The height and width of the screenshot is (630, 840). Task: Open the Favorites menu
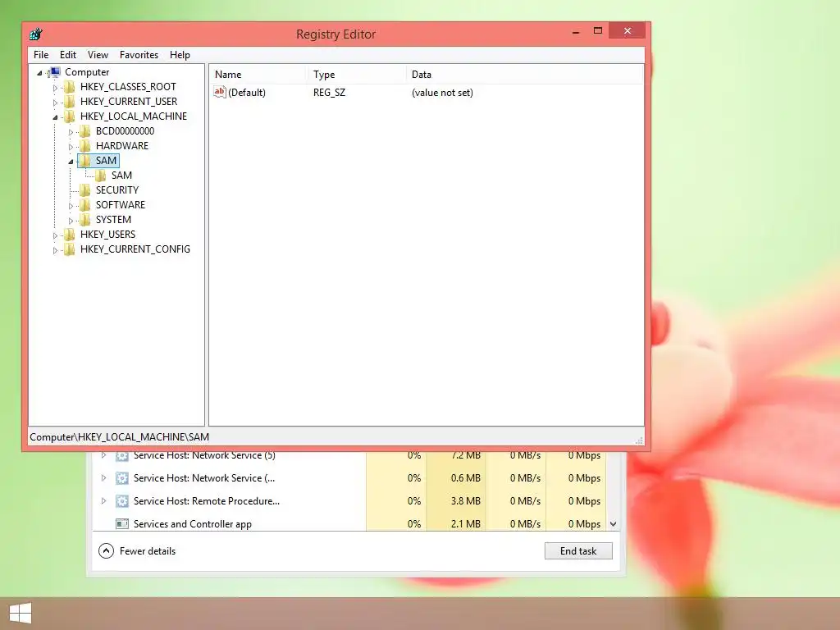(x=139, y=55)
